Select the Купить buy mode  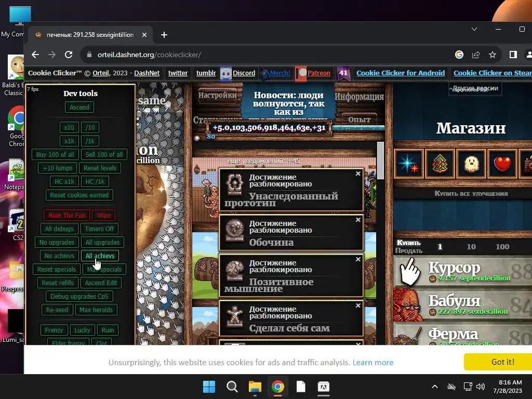[x=408, y=243]
